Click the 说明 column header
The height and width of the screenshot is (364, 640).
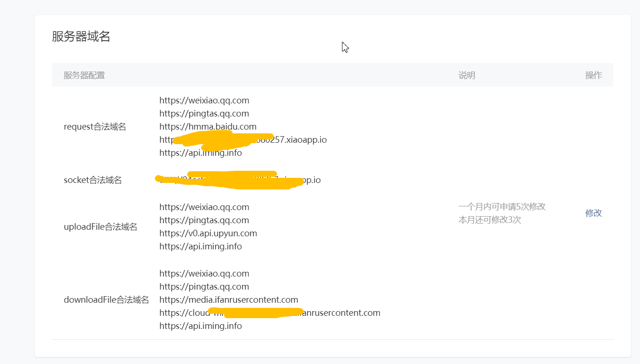pos(467,75)
